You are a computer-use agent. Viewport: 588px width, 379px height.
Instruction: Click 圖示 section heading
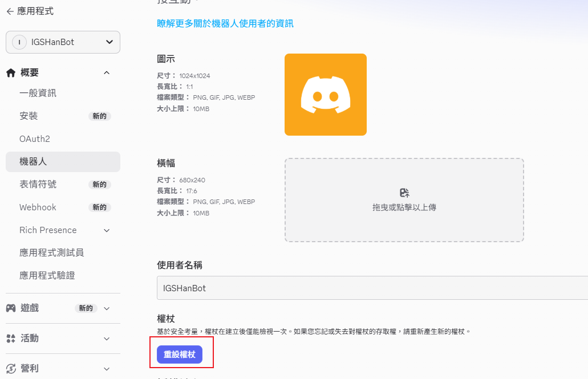tap(166, 59)
